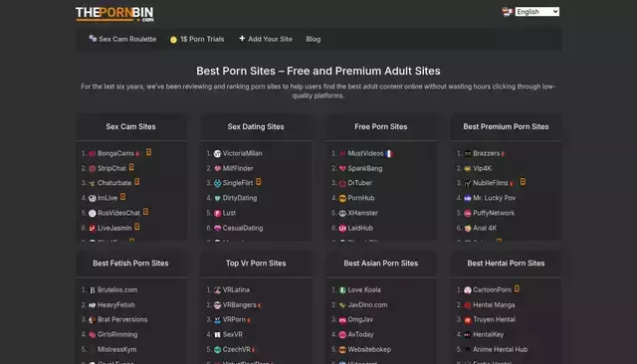Click the VictoriaMilan favicon icon
The image size is (637, 364).
pyautogui.click(x=217, y=153)
